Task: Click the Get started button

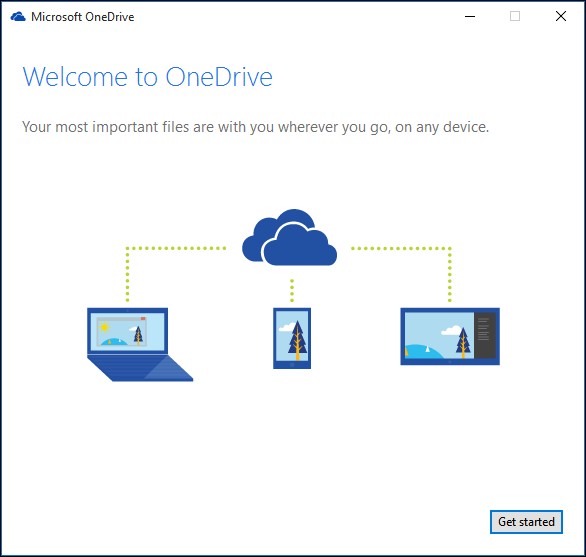Action: (x=526, y=521)
